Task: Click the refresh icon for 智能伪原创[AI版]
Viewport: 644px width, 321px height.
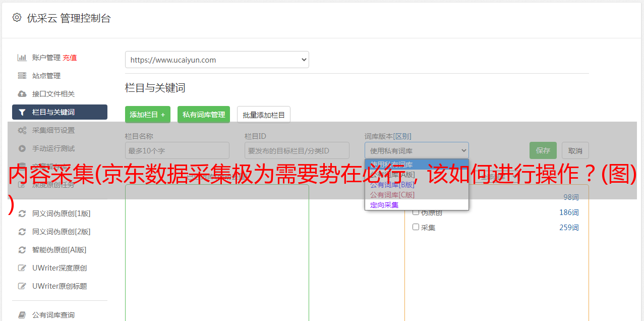Action: [x=22, y=250]
